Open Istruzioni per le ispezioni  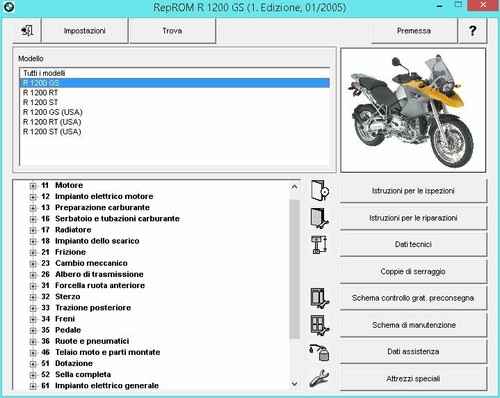[413, 191]
